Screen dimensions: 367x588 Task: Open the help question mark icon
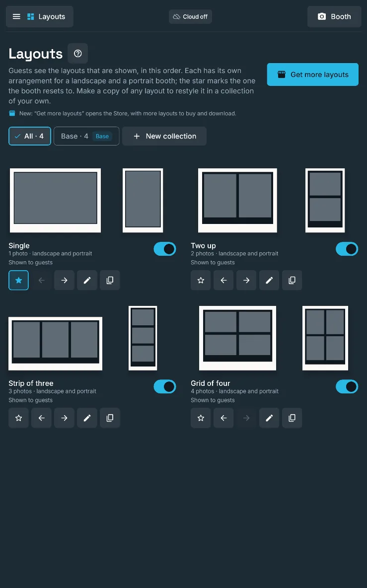(77, 53)
